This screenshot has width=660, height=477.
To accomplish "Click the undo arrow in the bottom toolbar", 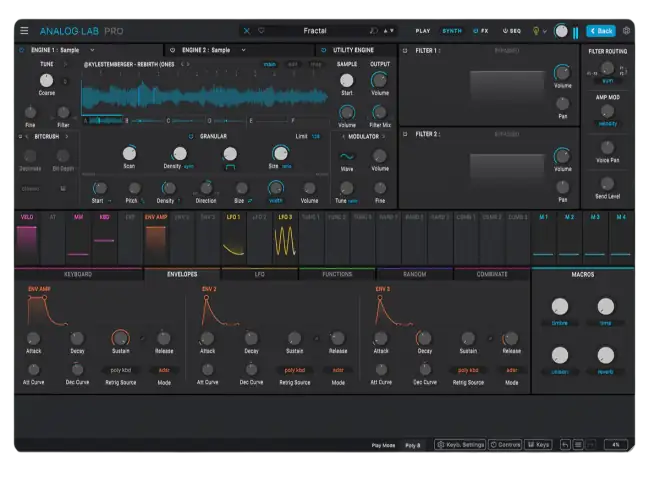I will [565, 445].
